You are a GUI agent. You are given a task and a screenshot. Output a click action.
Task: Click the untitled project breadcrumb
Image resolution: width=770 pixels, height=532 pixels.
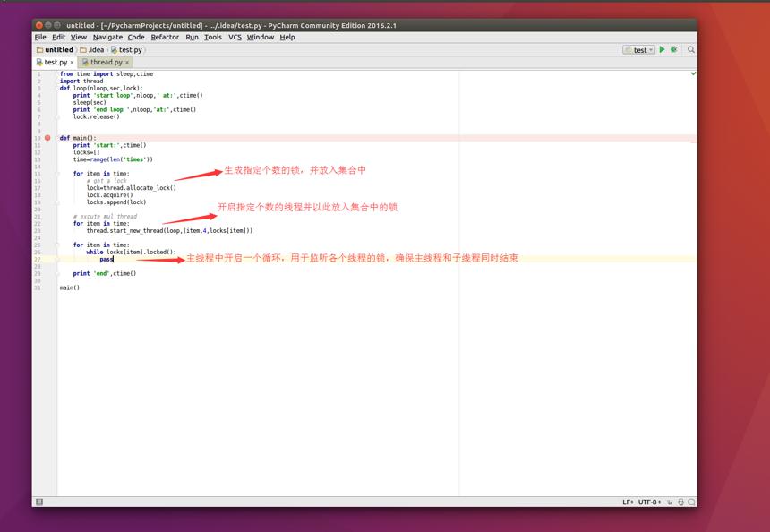pyautogui.click(x=55, y=49)
